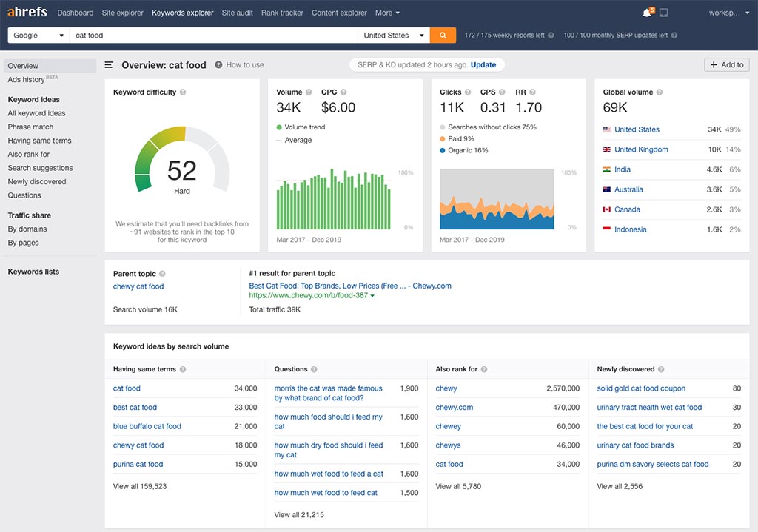This screenshot has height=532, width=758.
Task: Click the orange search button
Action: (x=443, y=36)
